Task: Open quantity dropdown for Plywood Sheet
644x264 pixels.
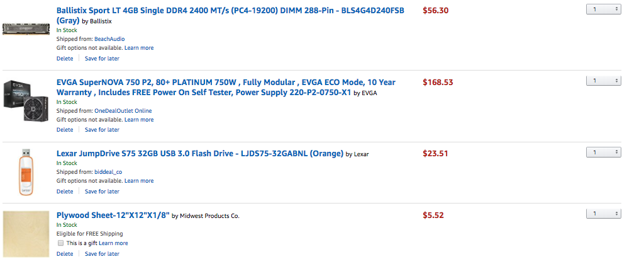Action: coord(603,214)
